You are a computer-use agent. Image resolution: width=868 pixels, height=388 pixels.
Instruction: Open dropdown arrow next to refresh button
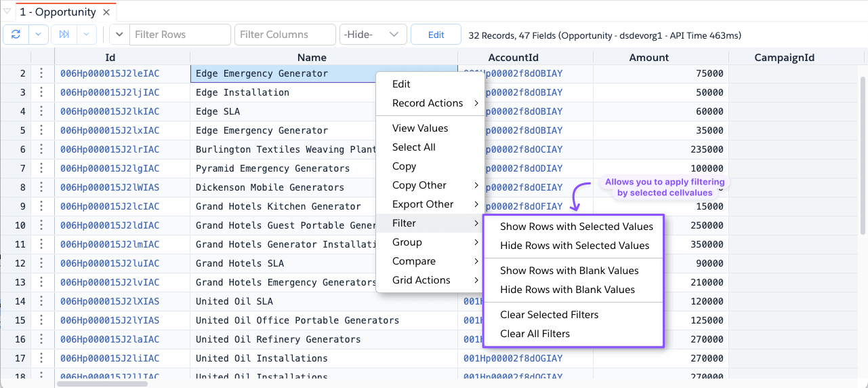tap(38, 35)
